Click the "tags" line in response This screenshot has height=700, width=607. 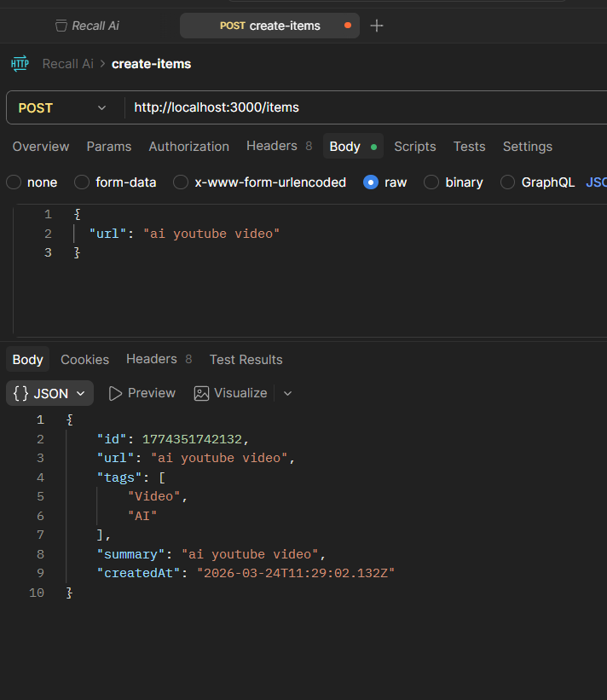pyautogui.click(x=130, y=477)
